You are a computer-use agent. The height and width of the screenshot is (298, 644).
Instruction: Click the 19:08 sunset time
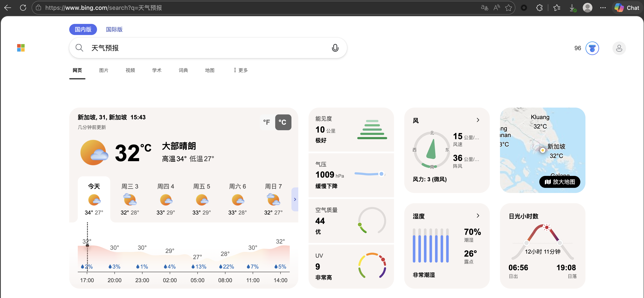(x=566, y=268)
